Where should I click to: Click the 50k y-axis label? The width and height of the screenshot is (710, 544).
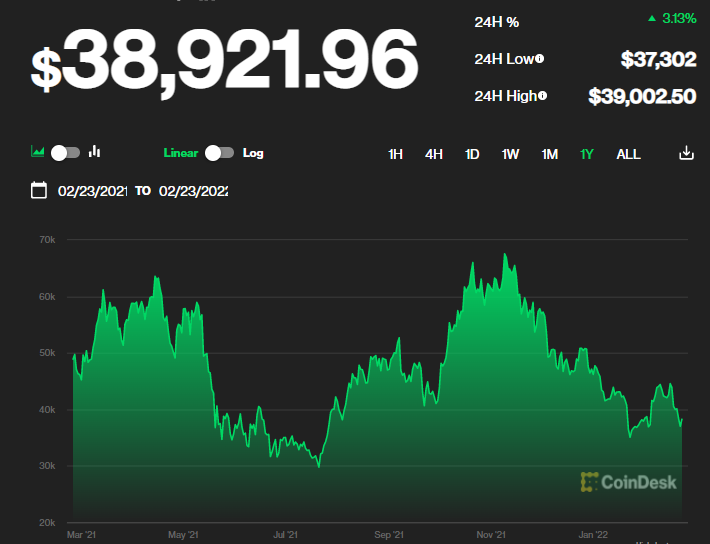tap(47, 353)
